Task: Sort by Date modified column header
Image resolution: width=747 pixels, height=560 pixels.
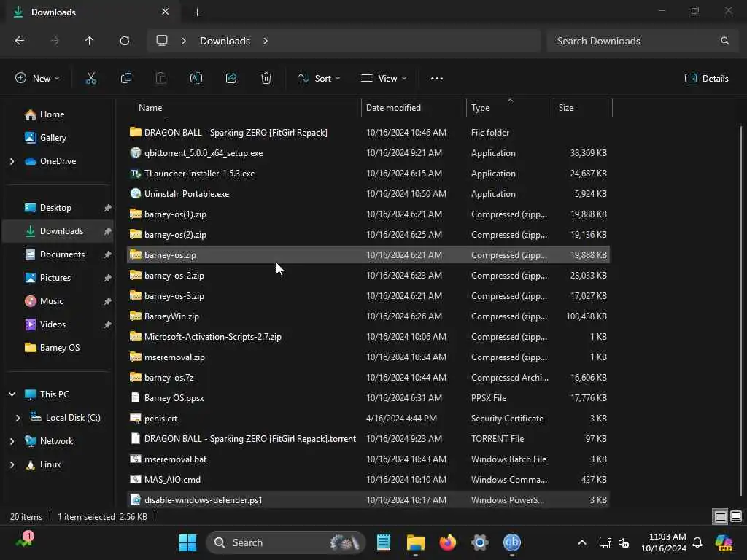Action: tap(414, 108)
